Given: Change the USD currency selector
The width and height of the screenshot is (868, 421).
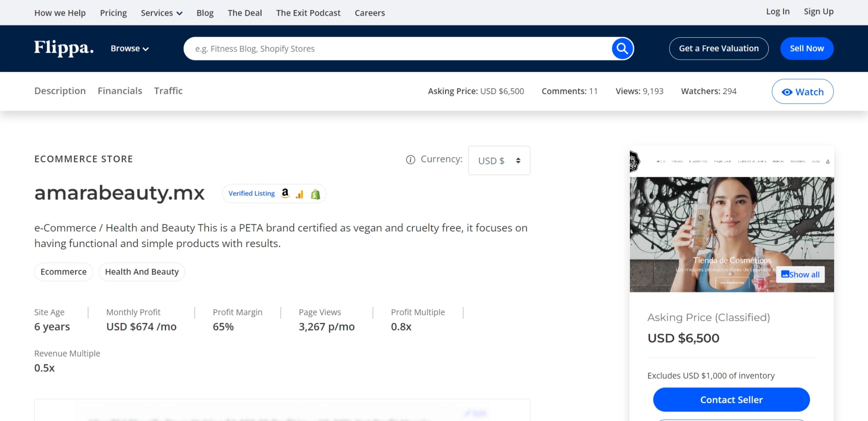Looking at the screenshot, I should coord(499,160).
